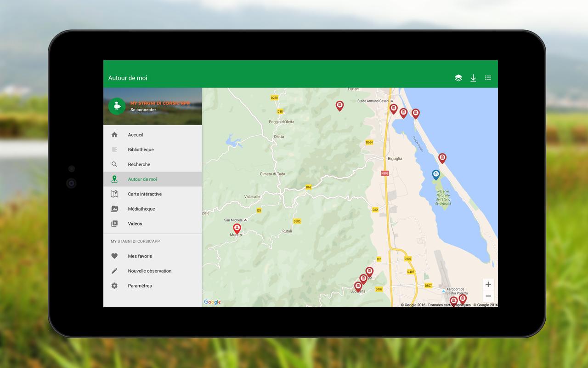Screen dimensions: 588x368
Task: Tap the blue marker on Étang de Biguglia
Action: (x=436, y=175)
